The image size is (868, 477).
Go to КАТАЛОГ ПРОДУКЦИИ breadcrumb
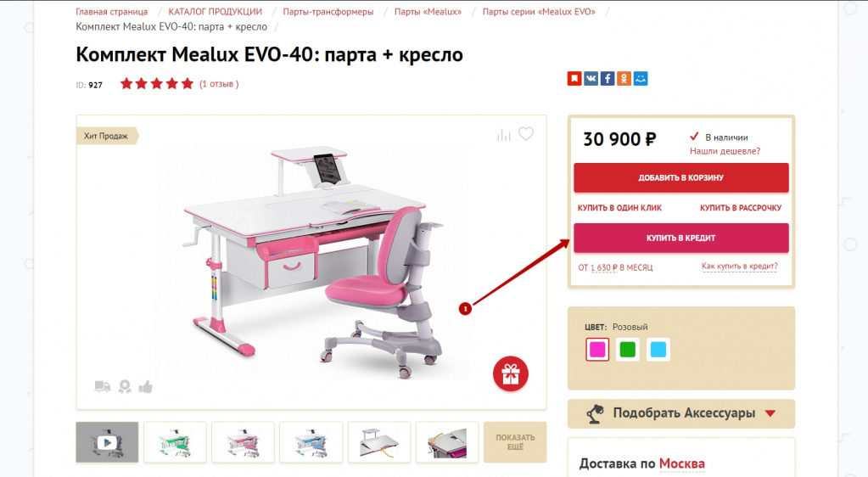[x=216, y=12]
